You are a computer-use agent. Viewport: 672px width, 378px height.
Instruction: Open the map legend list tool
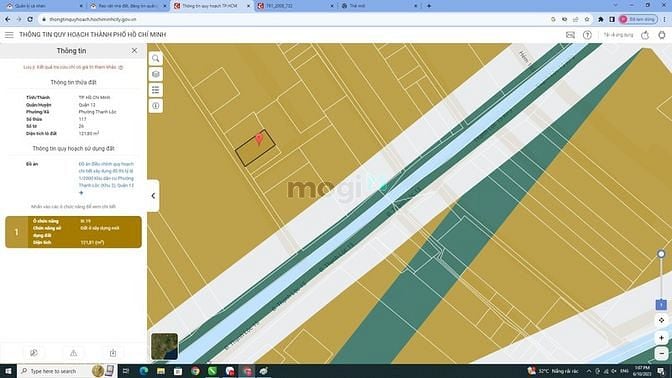156,90
